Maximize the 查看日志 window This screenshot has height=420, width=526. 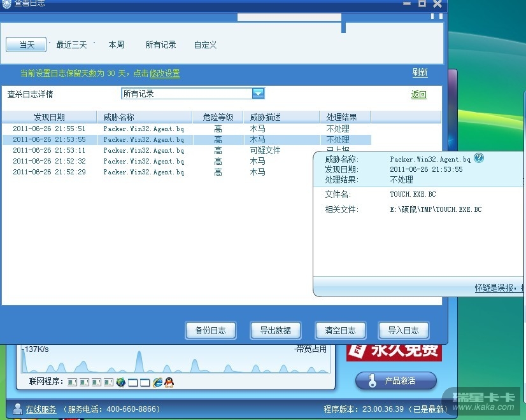click(422, 4)
